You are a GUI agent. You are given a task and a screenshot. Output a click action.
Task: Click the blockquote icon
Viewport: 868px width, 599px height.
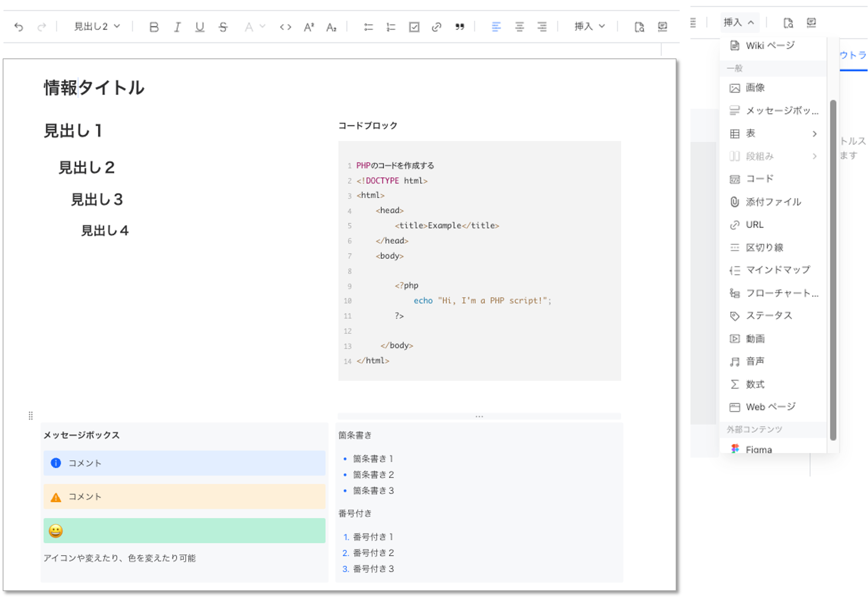[459, 27]
